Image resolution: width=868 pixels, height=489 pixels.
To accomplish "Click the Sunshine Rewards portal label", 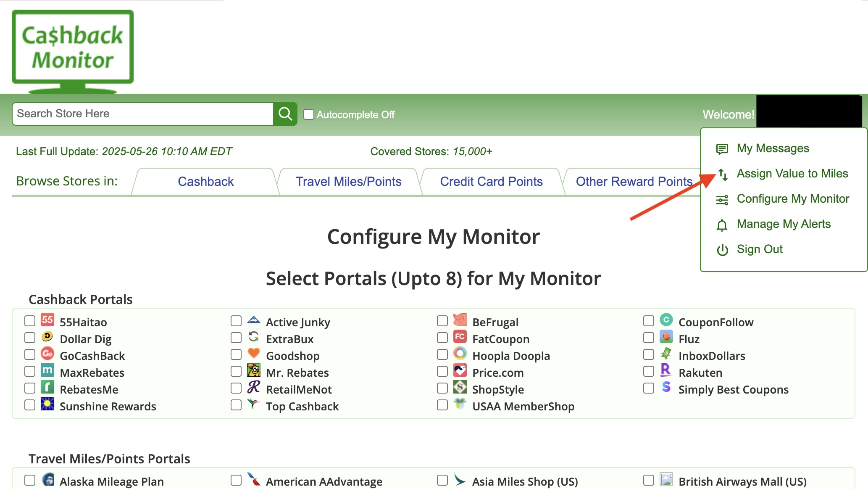I will (108, 407).
